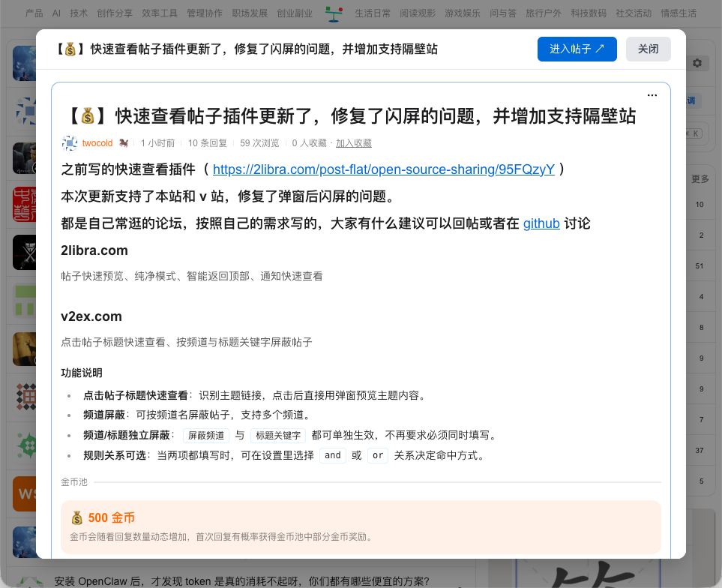Click 加入收藏 to bookmark the post
The width and height of the screenshot is (722, 588).
pyautogui.click(x=353, y=143)
